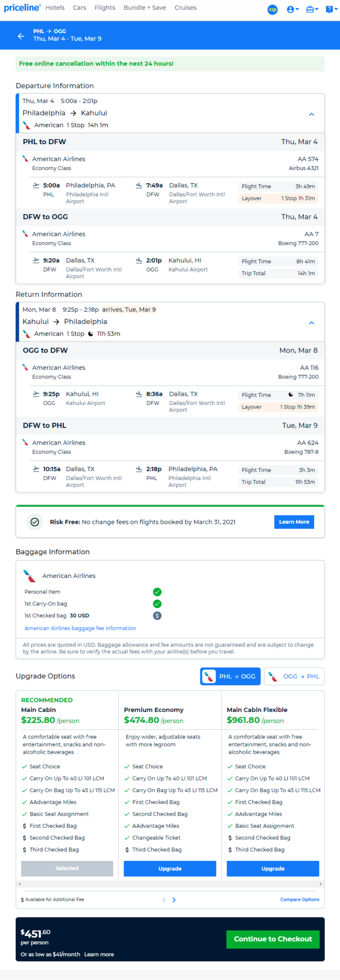
Task: Open the Bundle + Save menu item
Action: (x=145, y=8)
